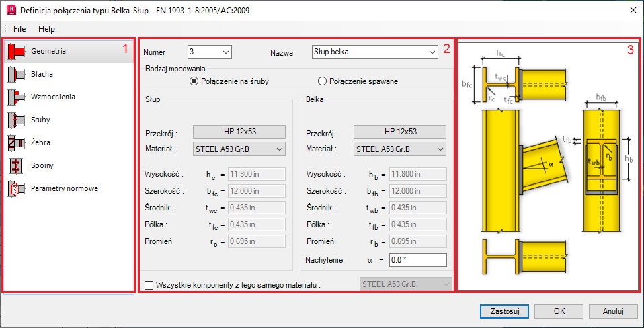
Task: Click the Śruby bolts icon
Action: point(16,120)
